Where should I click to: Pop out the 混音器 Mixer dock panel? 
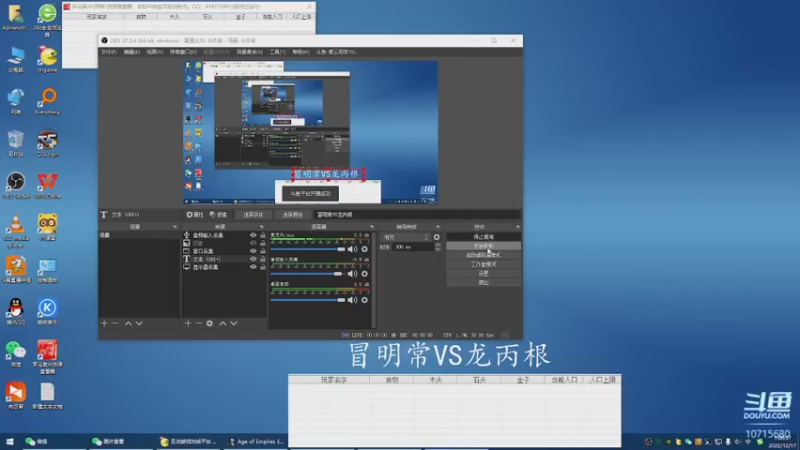click(371, 227)
